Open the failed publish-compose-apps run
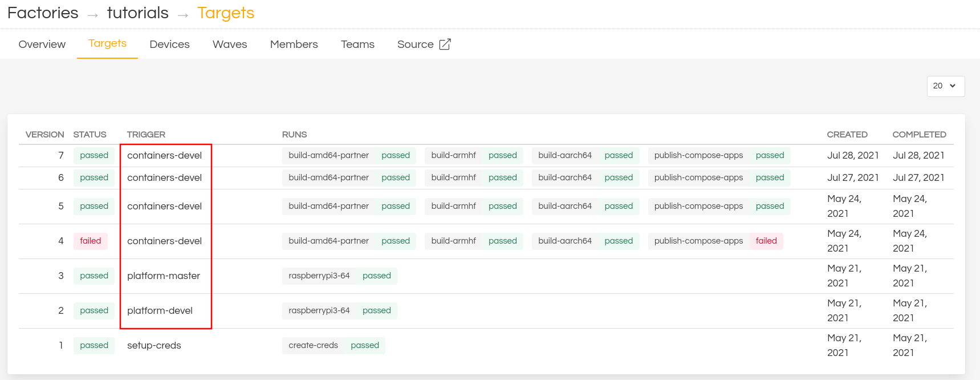 (715, 241)
